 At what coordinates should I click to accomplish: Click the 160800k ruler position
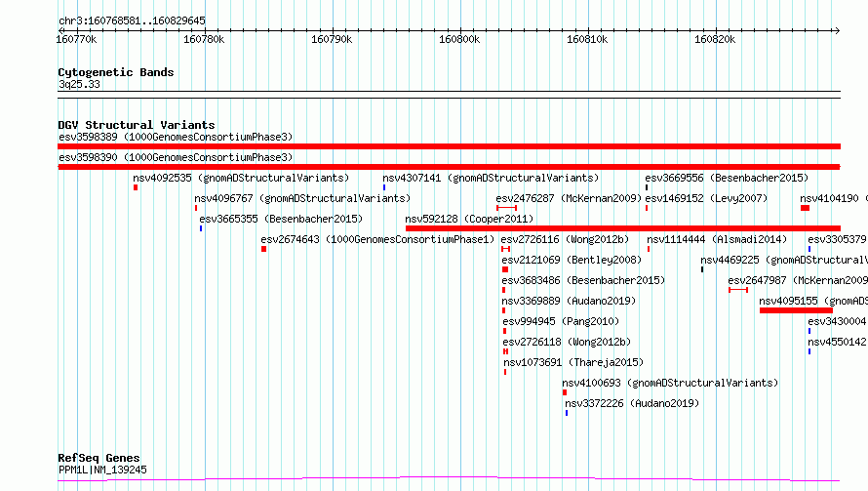click(459, 39)
